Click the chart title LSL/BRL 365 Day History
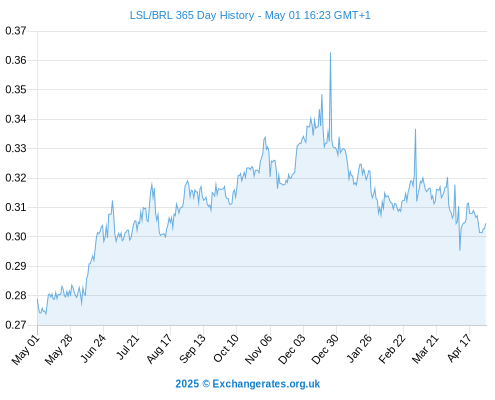The image size is (495, 400). pyautogui.click(x=192, y=15)
